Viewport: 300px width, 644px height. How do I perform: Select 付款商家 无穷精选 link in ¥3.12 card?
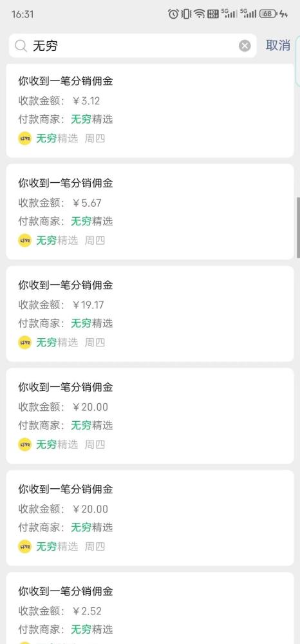(x=91, y=119)
